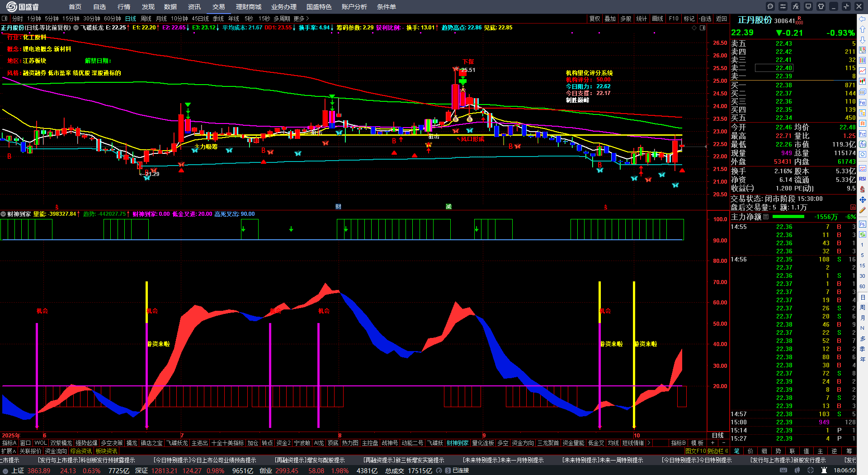Toggle the 标记 mark option
The image size is (868, 475).
coord(689,19)
